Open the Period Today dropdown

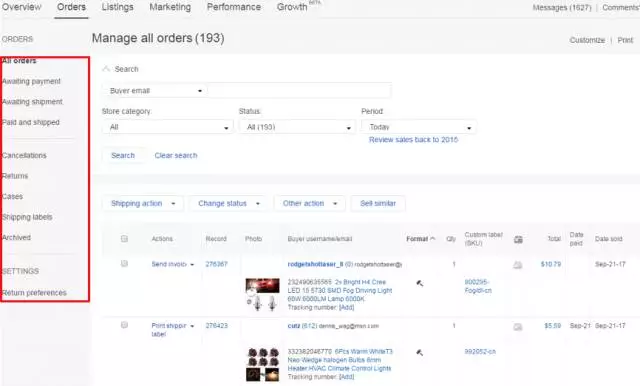(419, 127)
